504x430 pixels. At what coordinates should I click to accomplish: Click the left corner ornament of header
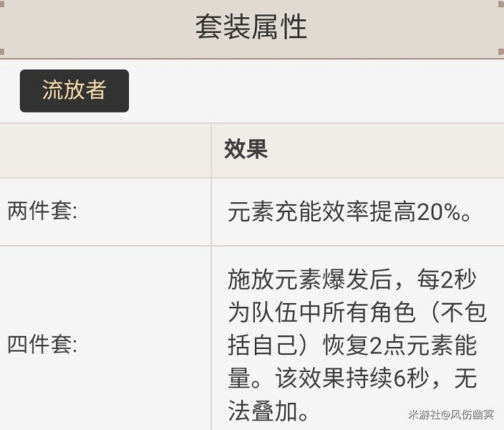2,52
